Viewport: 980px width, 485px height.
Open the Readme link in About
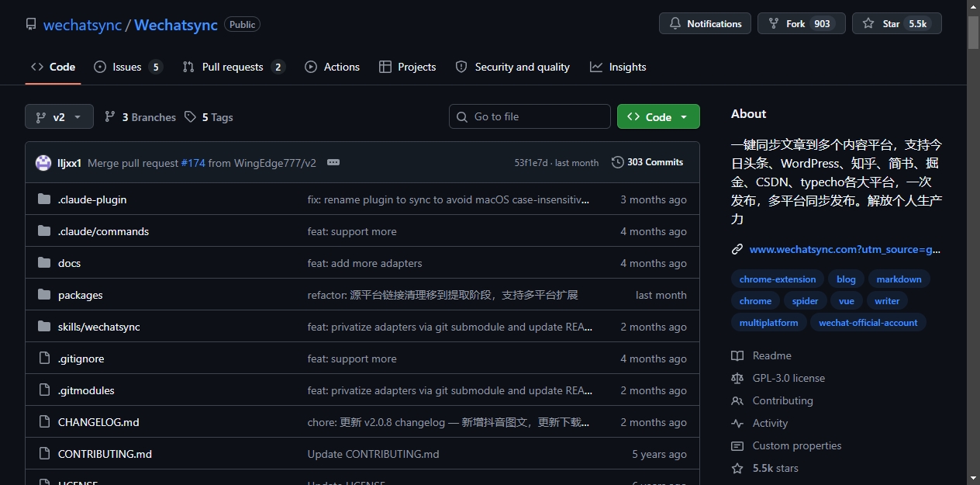[761, 355]
